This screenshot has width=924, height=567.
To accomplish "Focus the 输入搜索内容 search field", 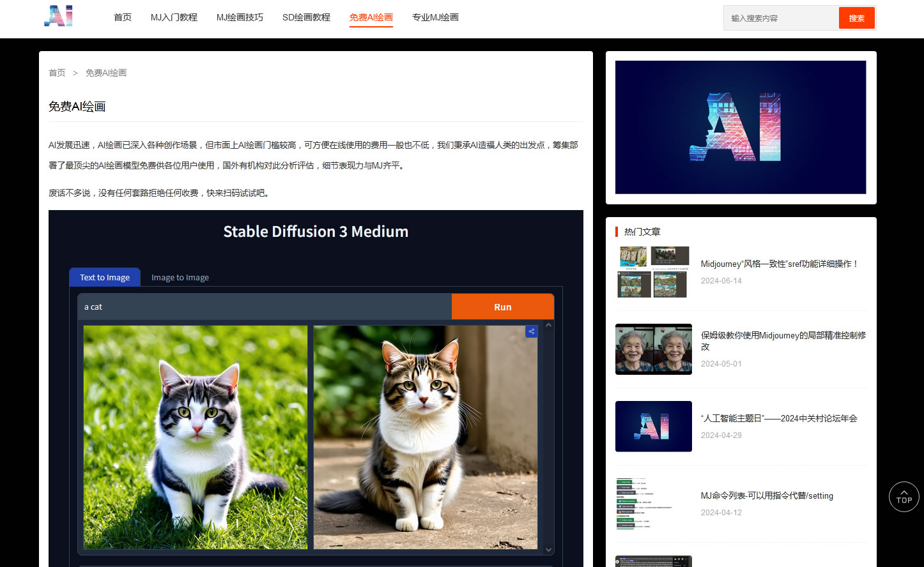I will (781, 18).
